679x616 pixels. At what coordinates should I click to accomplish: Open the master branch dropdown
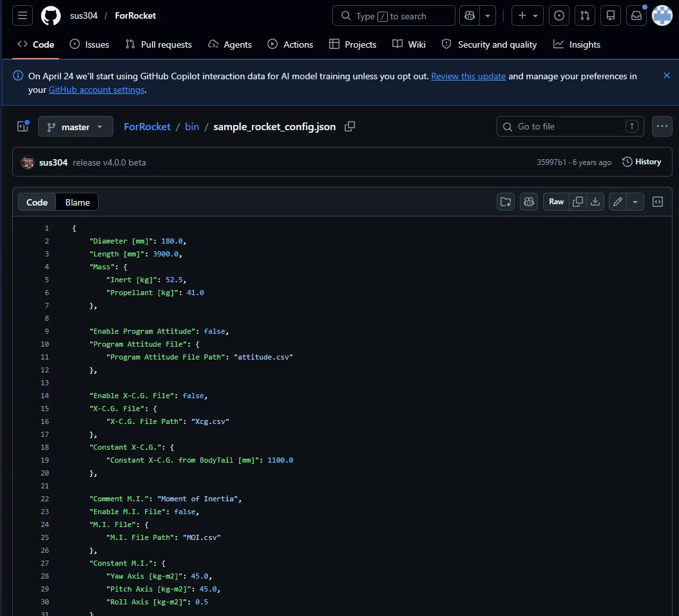pos(75,127)
